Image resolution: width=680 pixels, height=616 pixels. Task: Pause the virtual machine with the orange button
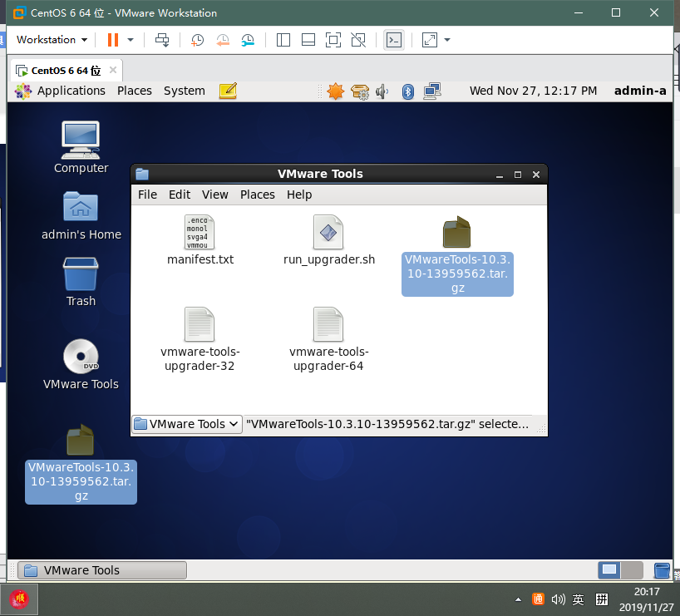(113, 40)
